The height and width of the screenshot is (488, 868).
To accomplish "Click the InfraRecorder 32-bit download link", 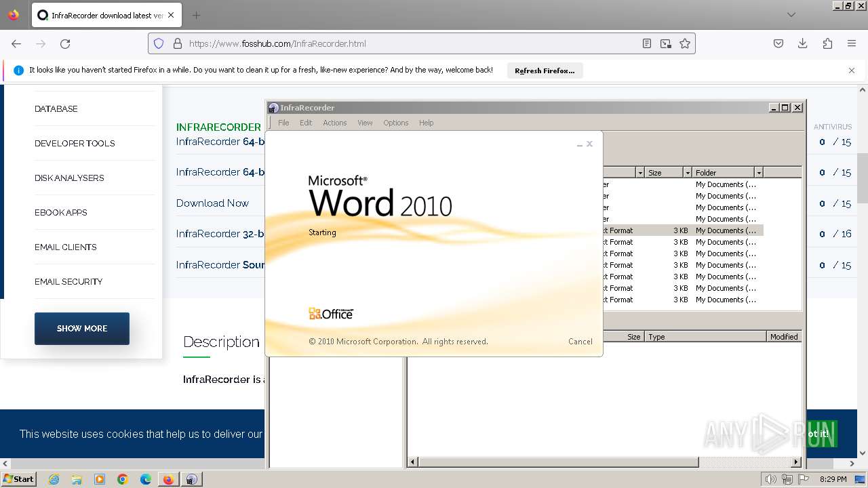I will coord(220,233).
